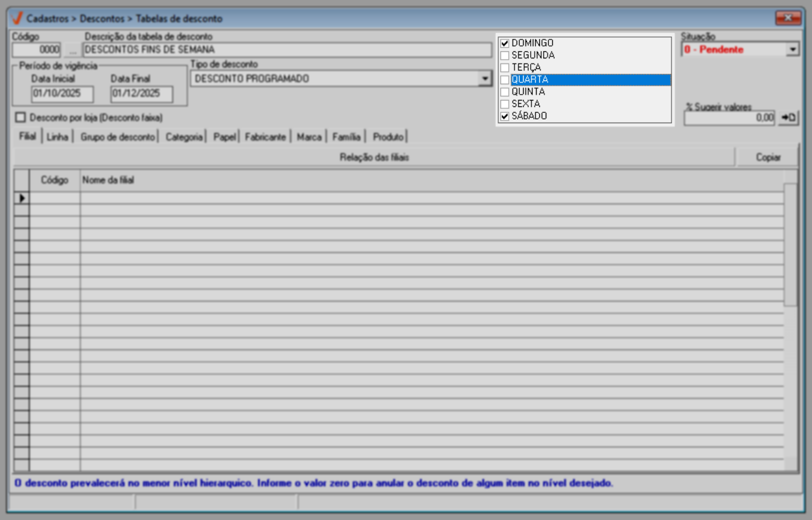Close the Tabelas de desconto window
812x520 pixels.
coord(789,18)
